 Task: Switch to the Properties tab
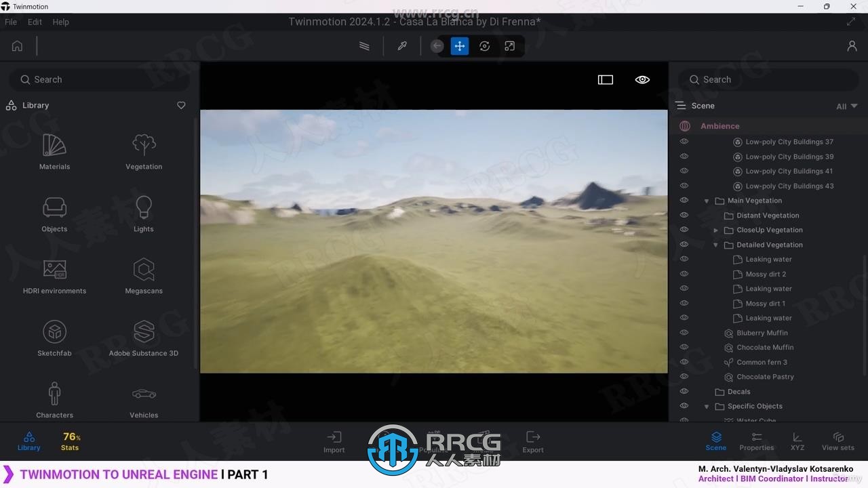[x=757, y=441]
